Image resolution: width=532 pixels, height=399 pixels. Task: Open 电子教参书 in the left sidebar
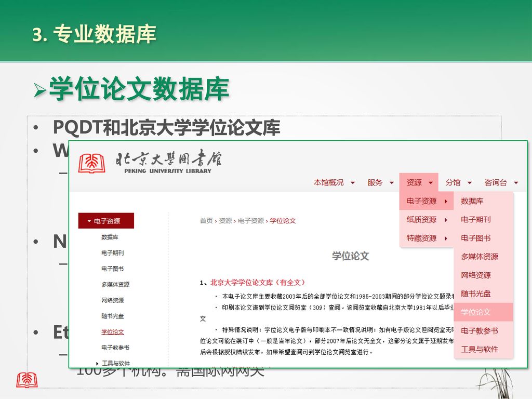point(115,348)
